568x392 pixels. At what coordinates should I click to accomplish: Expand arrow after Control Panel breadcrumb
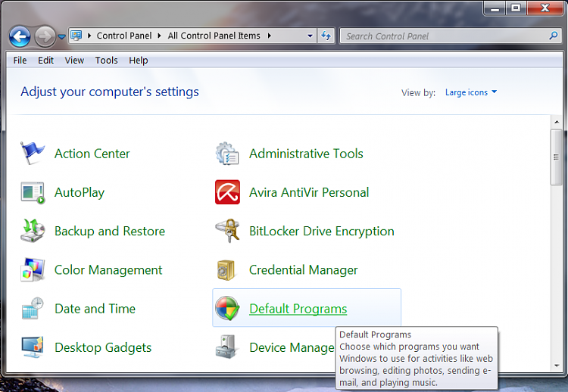click(159, 36)
